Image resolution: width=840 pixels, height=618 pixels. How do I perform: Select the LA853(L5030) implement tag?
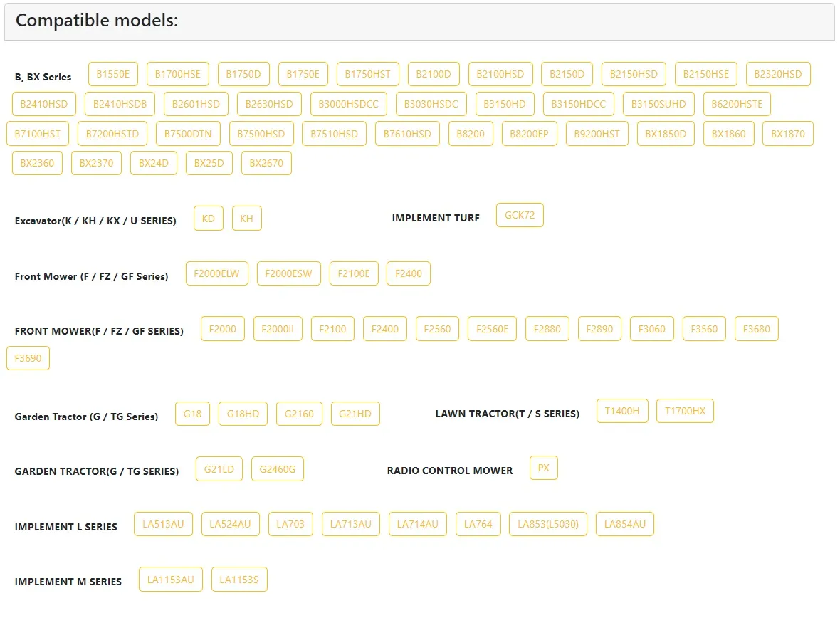pos(549,524)
